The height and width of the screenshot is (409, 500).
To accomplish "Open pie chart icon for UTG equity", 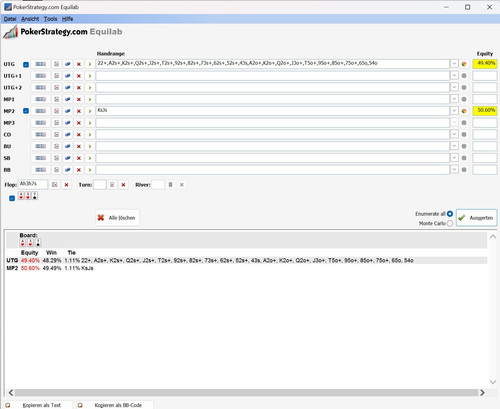I will pos(464,64).
